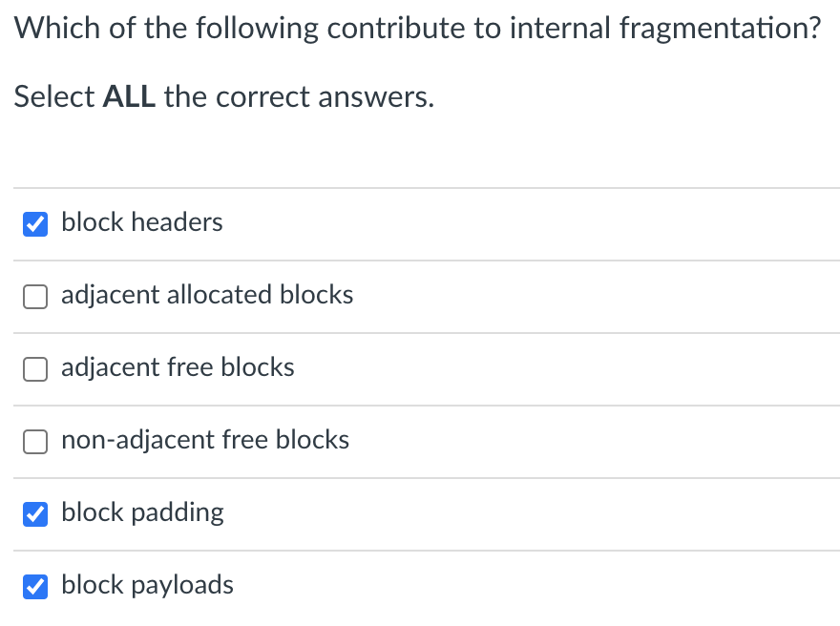Uncheck the 'block payloads' checkbox
840x626 pixels.
(x=34, y=586)
